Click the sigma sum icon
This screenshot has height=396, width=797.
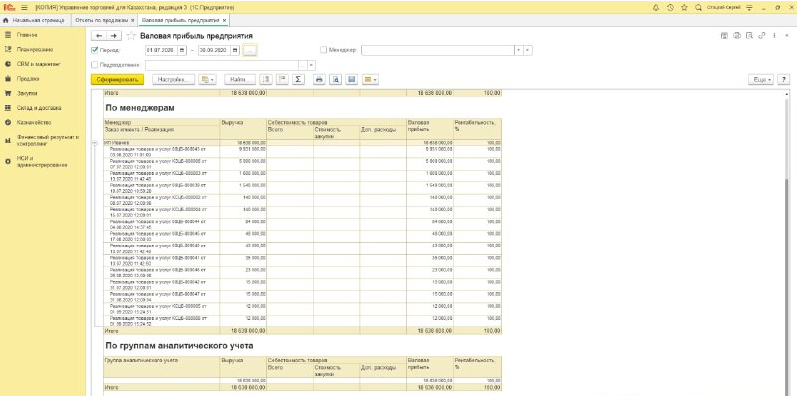point(298,79)
